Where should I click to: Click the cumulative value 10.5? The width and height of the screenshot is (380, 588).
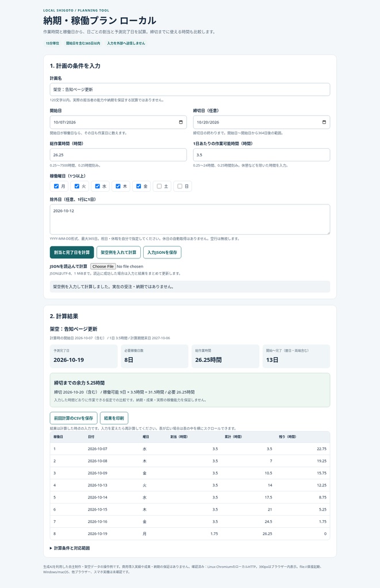268,473
